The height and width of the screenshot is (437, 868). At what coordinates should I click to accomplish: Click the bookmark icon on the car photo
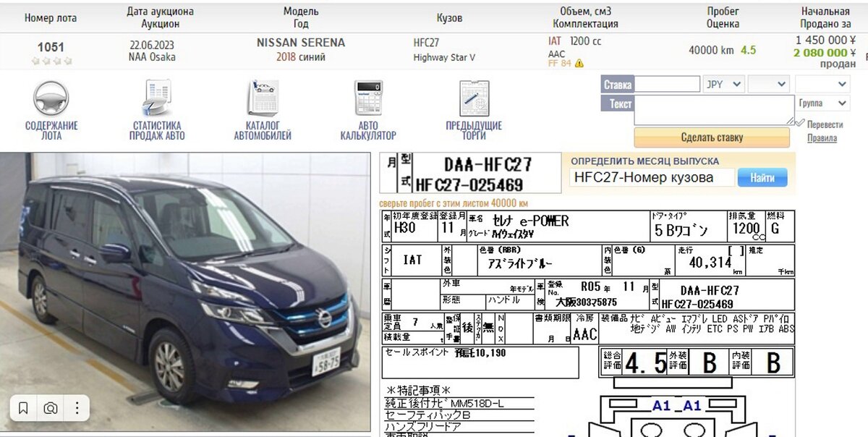click(x=24, y=408)
